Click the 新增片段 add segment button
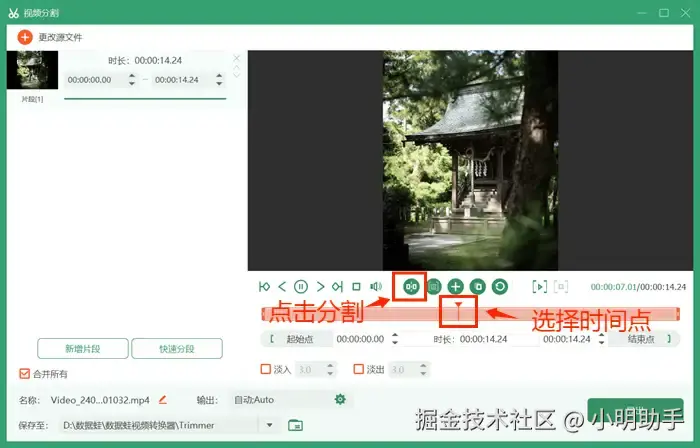 click(x=83, y=348)
